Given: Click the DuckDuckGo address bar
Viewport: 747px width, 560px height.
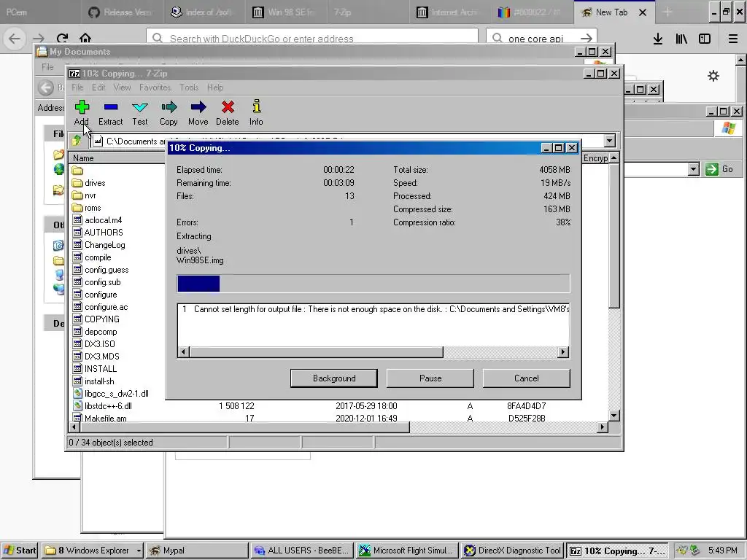Looking at the screenshot, I should click(312, 39).
